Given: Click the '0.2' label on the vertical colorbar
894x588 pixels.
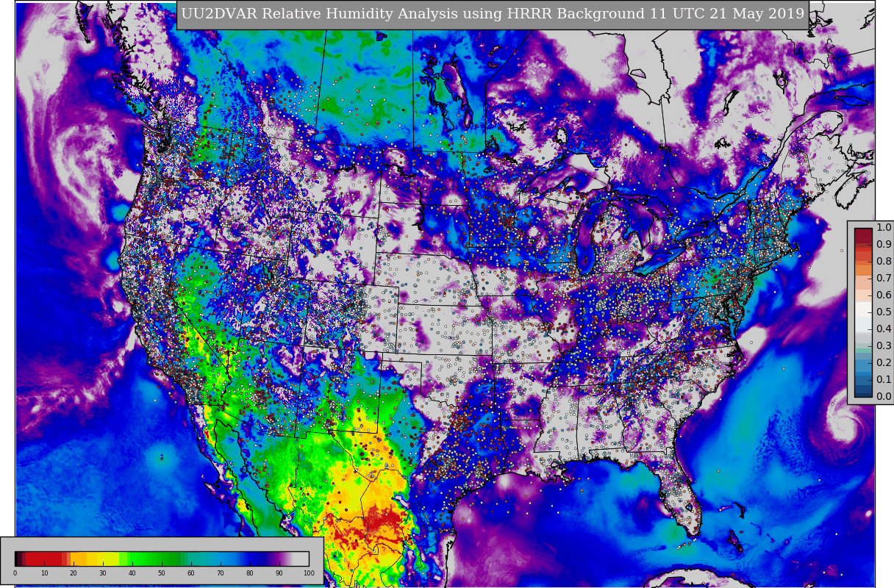Looking at the screenshot, I should pos(884,362).
